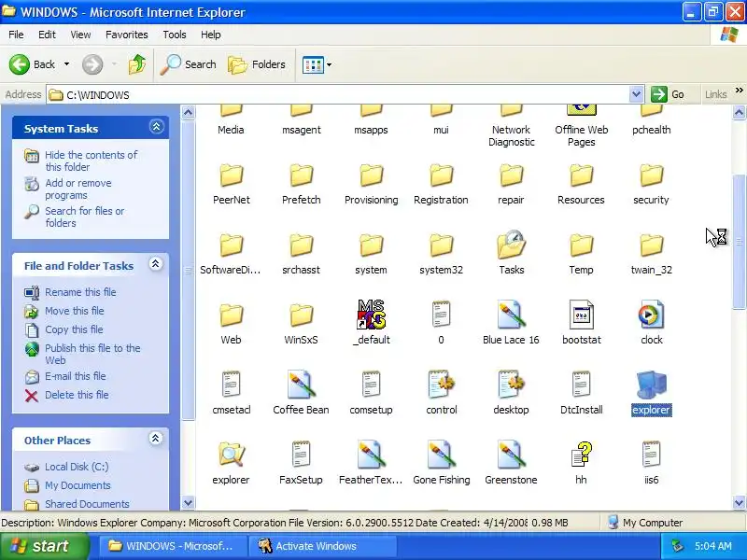This screenshot has width=747, height=560.
Task: Select the desktop settings file icon
Action: click(511, 385)
